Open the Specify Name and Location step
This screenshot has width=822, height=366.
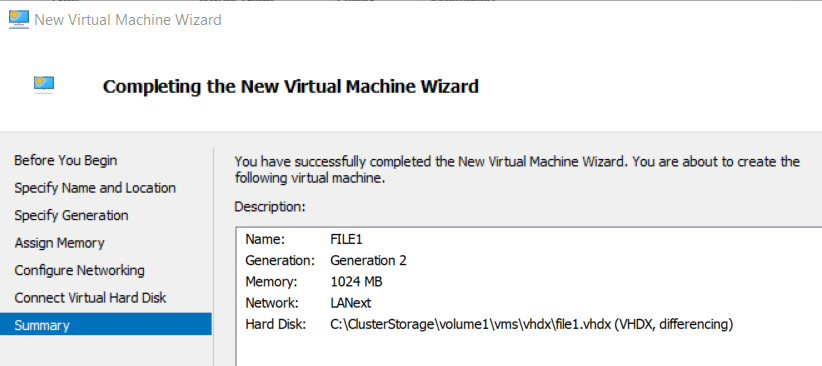[x=95, y=188]
